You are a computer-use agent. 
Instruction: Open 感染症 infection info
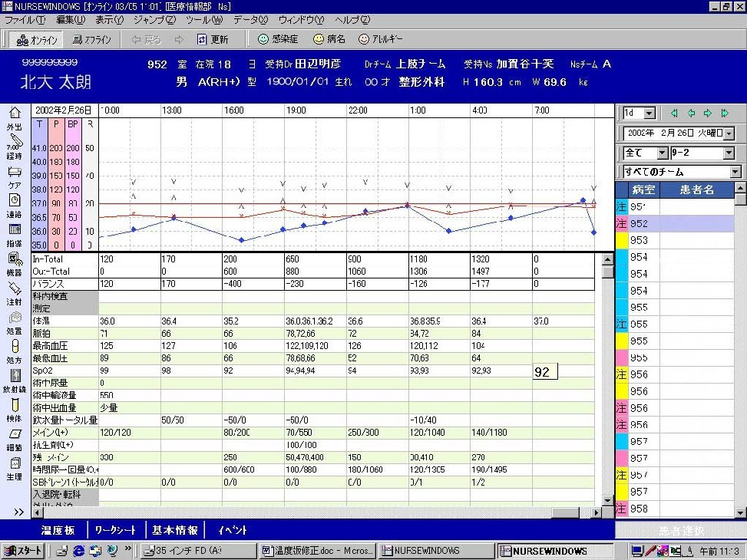[x=278, y=39]
